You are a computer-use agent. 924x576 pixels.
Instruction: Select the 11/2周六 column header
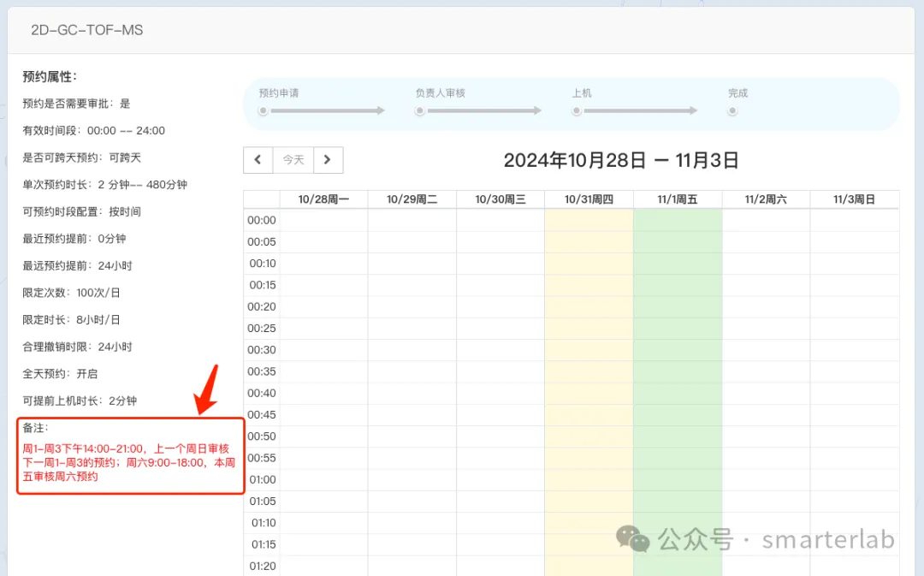766,199
